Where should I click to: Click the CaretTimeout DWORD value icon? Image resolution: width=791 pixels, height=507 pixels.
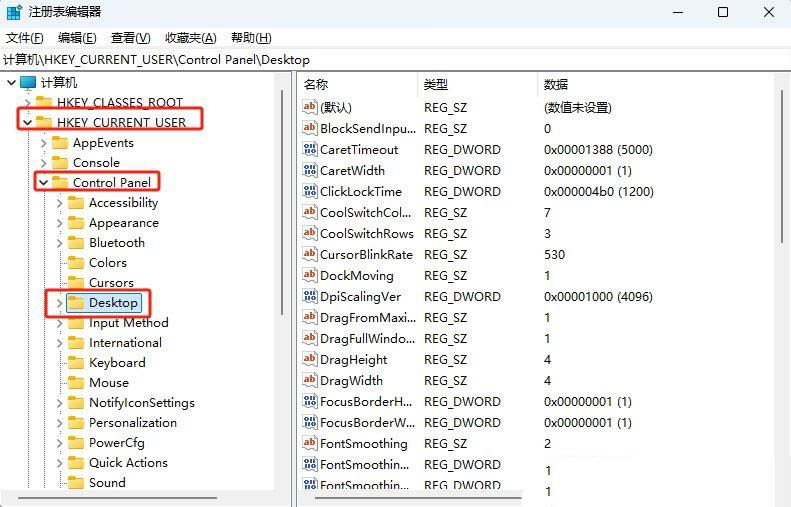pos(310,149)
